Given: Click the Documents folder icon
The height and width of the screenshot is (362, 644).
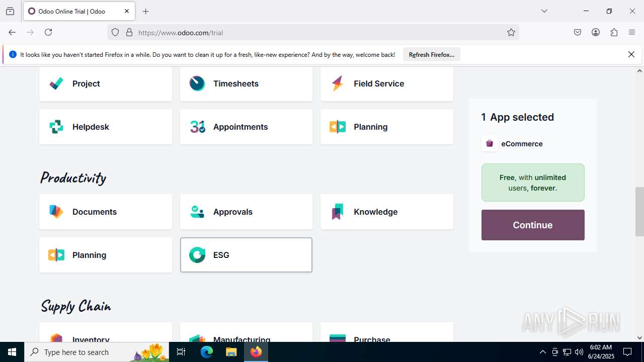Looking at the screenshot, I should 56,212.
